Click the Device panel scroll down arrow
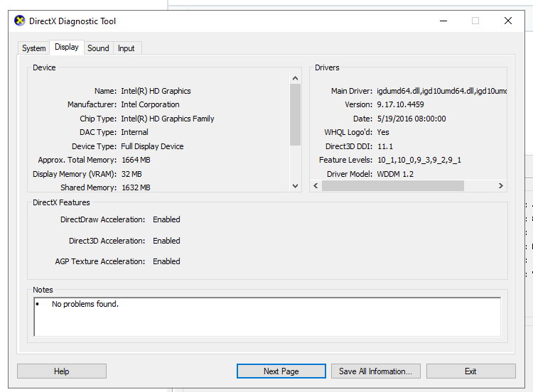Screen dimensions: 533x392 coord(296,185)
